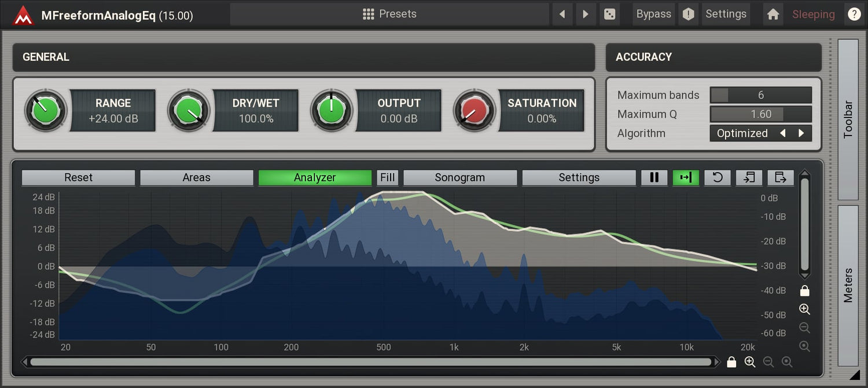Click the horizontal zoom-in magnifier icon
Viewport: 868px width, 388px height.
[750, 362]
